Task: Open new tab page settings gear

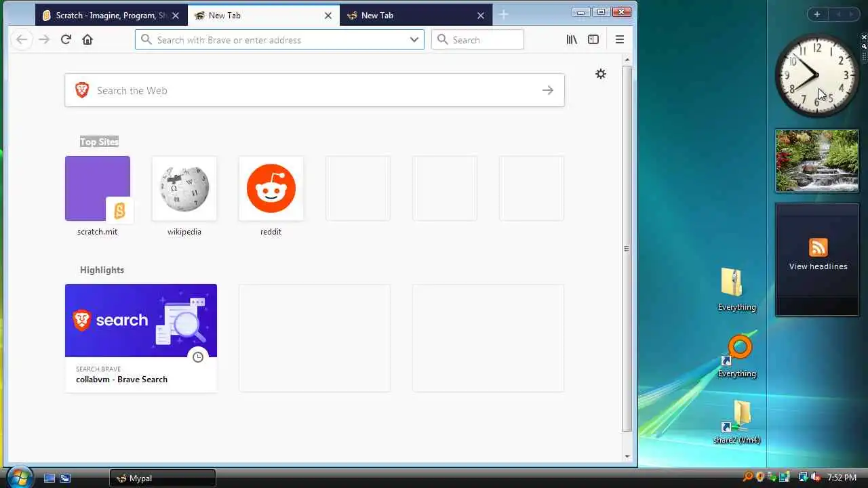Action: (x=600, y=74)
